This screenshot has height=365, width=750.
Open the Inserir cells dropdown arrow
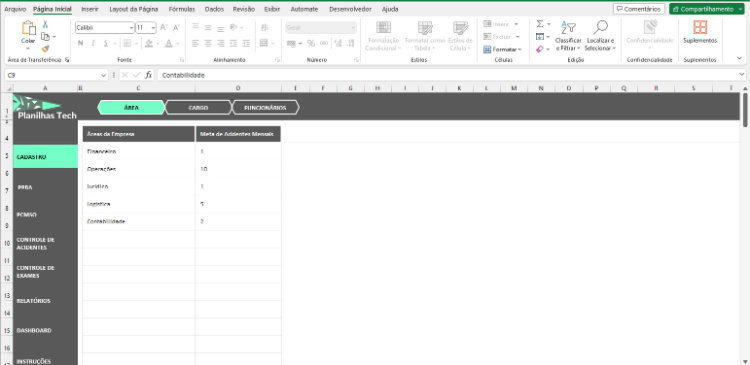click(517, 24)
